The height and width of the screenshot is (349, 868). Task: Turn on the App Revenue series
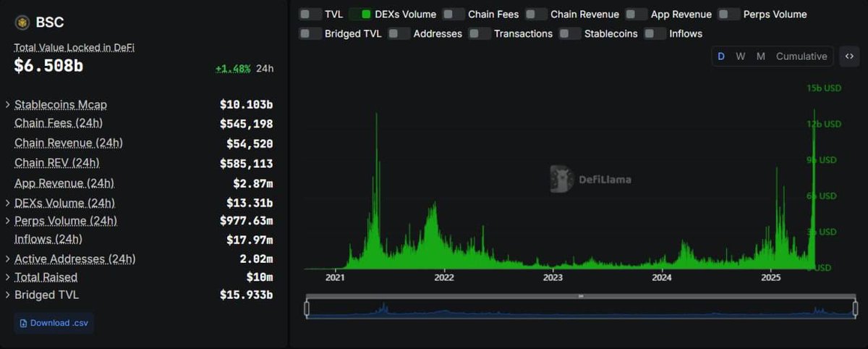(x=637, y=14)
